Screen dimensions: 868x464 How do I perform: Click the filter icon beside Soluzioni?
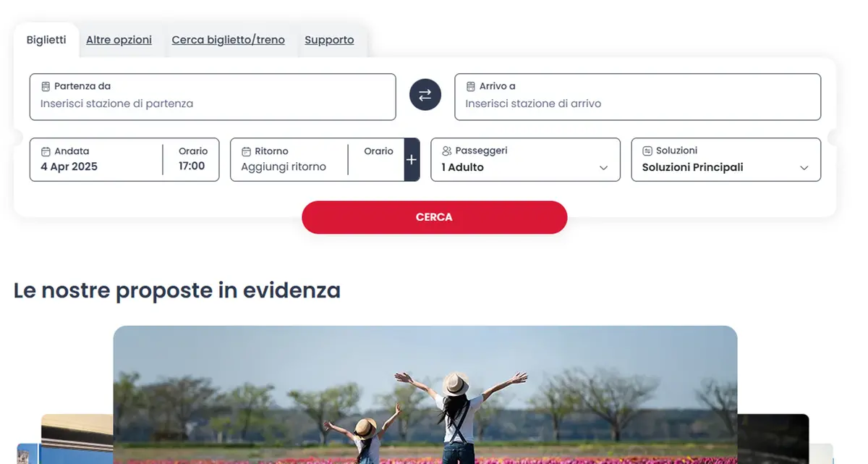click(647, 151)
